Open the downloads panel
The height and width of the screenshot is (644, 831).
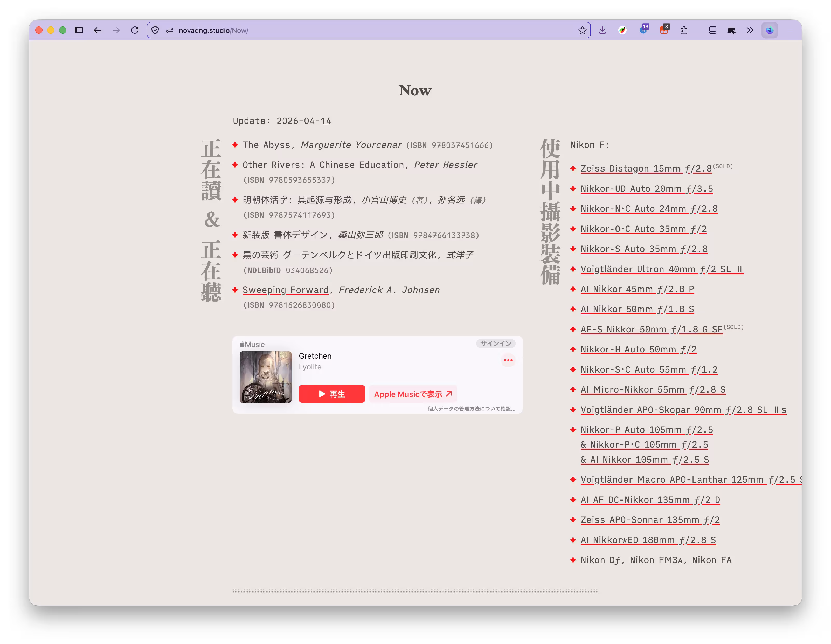pos(602,30)
